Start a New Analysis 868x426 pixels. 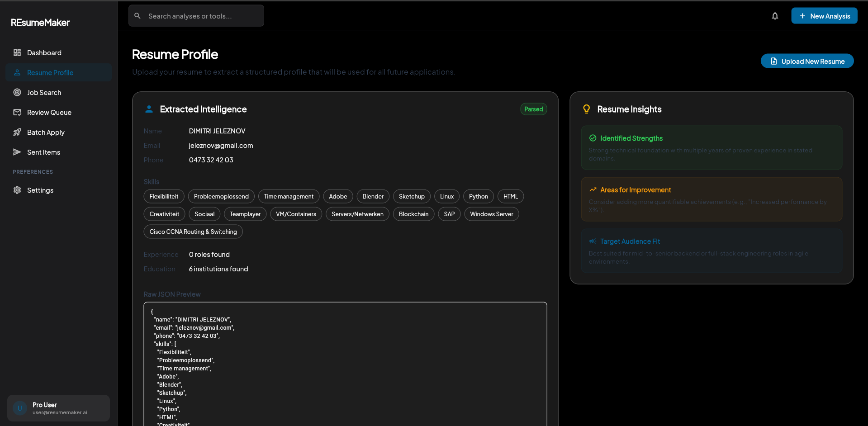click(824, 15)
